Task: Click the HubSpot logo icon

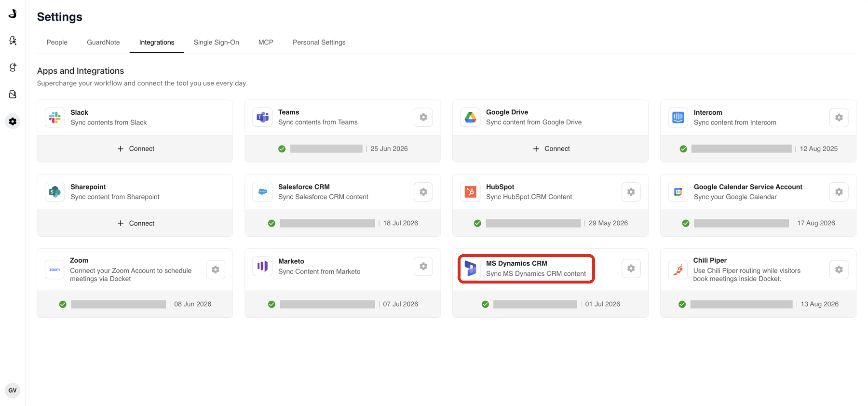Action: pyautogui.click(x=471, y=192)
